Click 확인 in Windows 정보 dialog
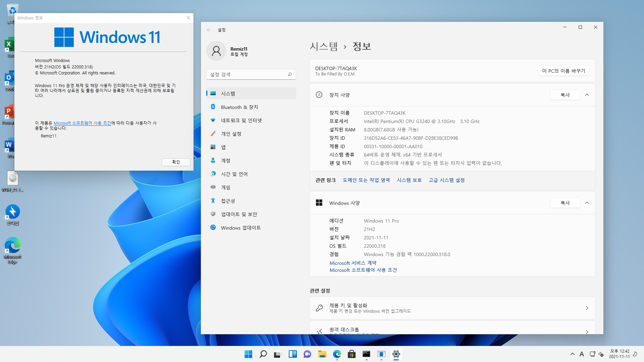The height and width of the screenshot is (362, 644). point(176,162)
